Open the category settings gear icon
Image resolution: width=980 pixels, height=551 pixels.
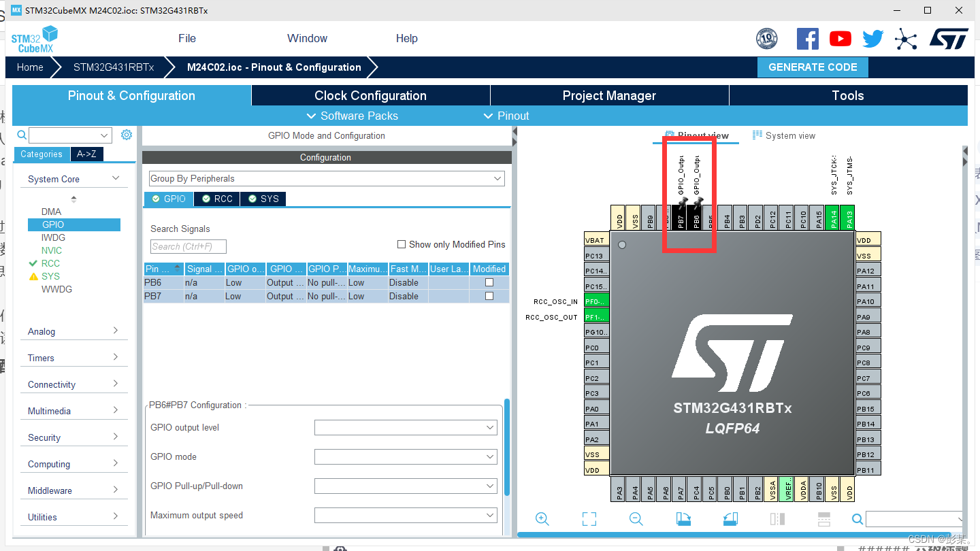coord(127,135)
